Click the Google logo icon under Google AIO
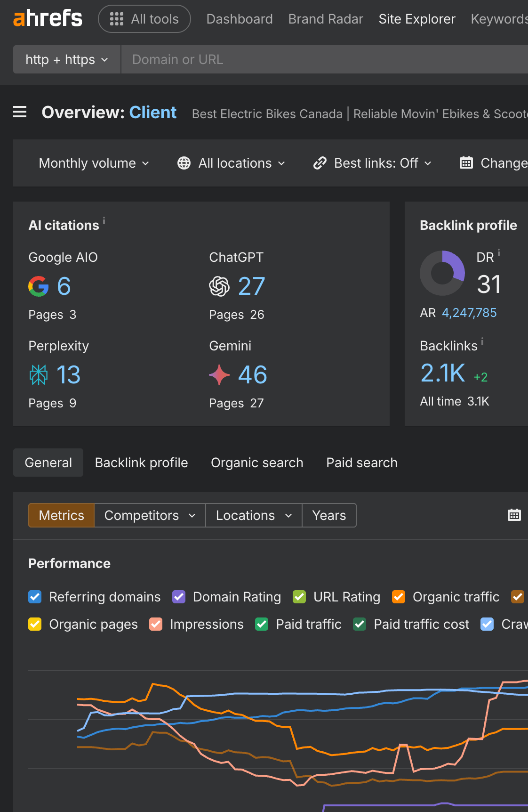The width and height of the screenshot is (528, 812). pyautogui.click(x=39, y=286)
